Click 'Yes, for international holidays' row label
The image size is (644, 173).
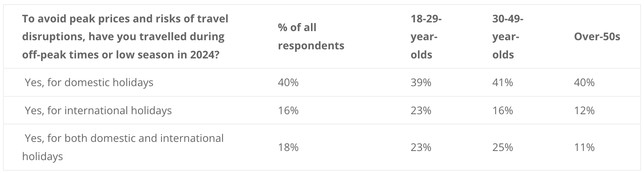[x=98, y=110]
